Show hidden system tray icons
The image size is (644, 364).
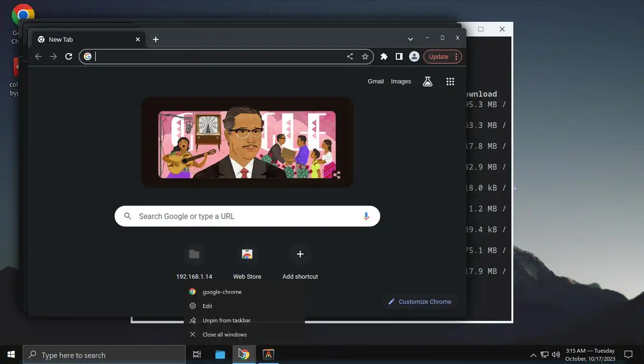click(x=533, y=355)
